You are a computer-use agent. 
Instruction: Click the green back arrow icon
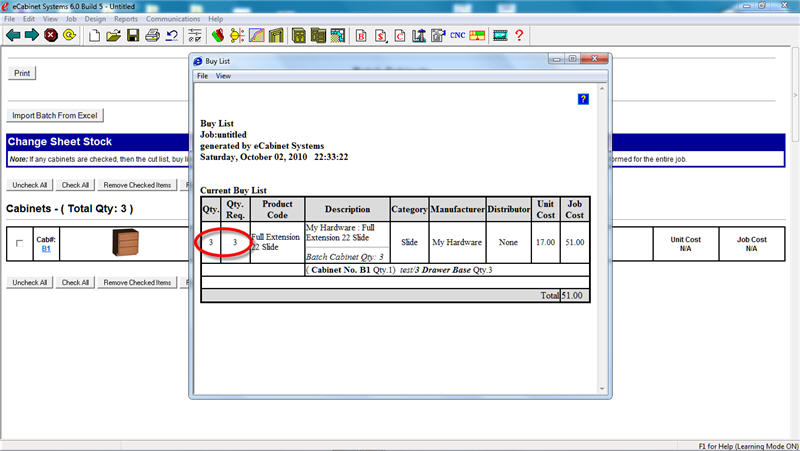tap(13, 35)
